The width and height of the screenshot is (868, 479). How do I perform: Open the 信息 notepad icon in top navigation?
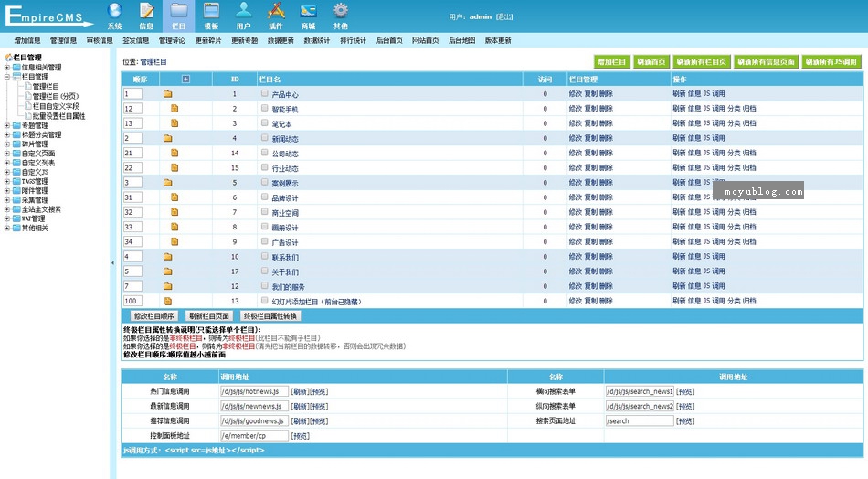(x=147, y=11)
